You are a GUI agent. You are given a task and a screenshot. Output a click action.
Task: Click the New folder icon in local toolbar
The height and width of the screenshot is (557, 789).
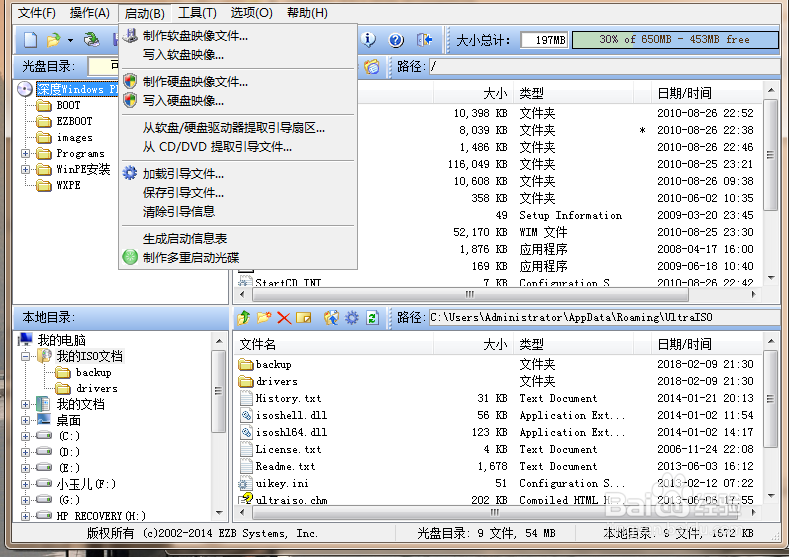pyautogui.click(x=264, y=317)
